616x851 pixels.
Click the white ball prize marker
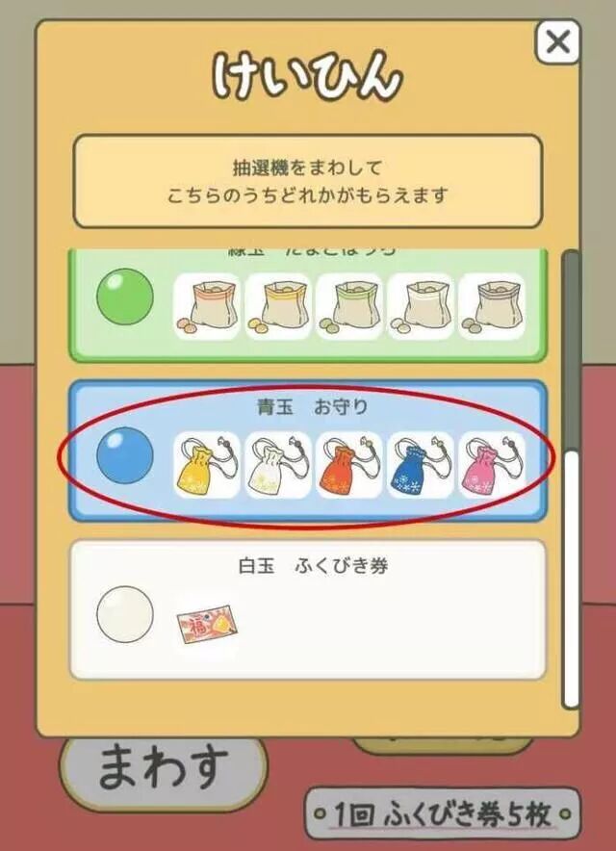[x=125, y=614]
